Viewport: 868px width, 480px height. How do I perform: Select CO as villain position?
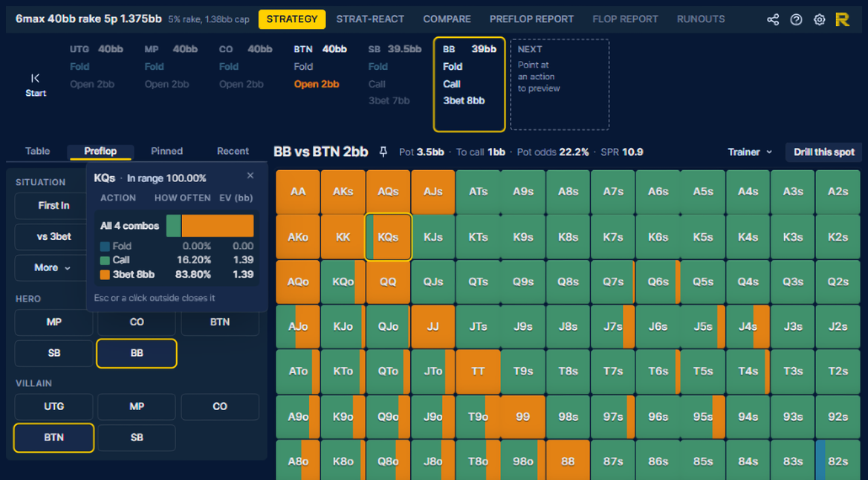pyautogui.click(x=220, y=406)
